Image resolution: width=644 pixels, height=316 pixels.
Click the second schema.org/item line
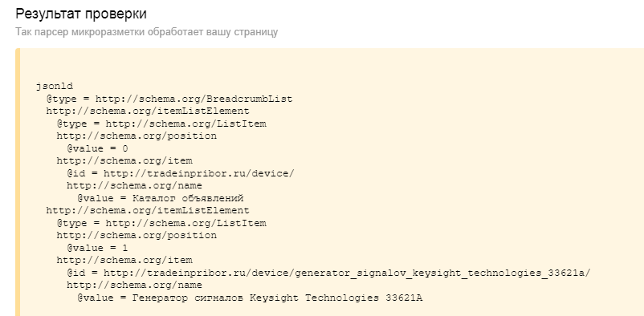pos(124,260)
